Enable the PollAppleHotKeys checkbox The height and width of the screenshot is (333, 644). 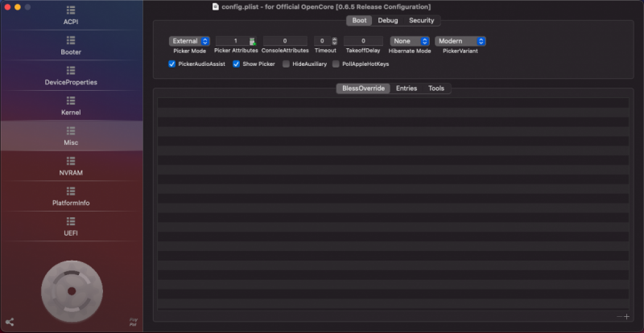336,64
